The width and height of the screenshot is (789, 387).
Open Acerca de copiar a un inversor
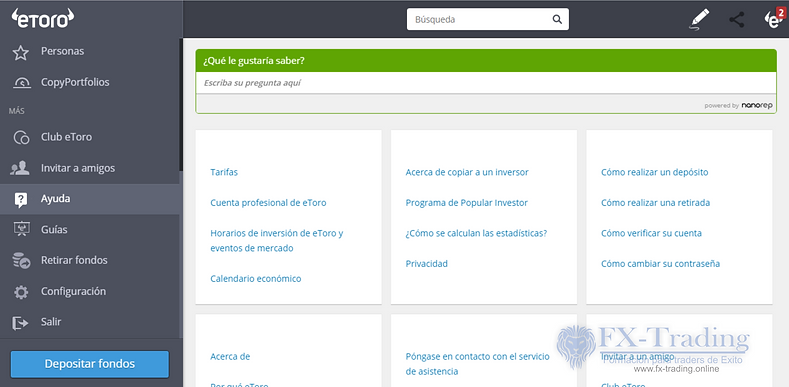point(467,172)
